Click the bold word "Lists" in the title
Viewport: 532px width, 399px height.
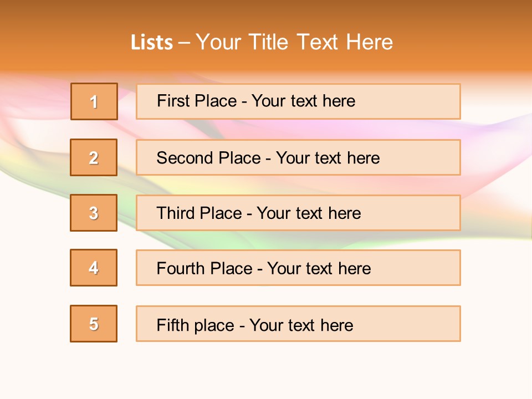(x=152, y=43)
